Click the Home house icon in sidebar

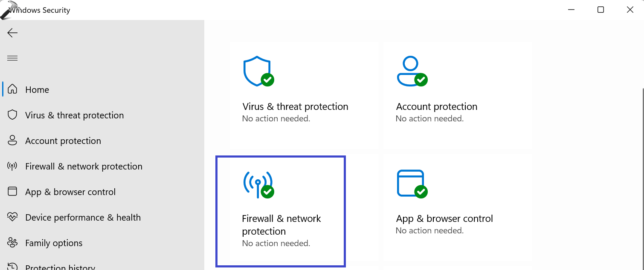point(12,89)
